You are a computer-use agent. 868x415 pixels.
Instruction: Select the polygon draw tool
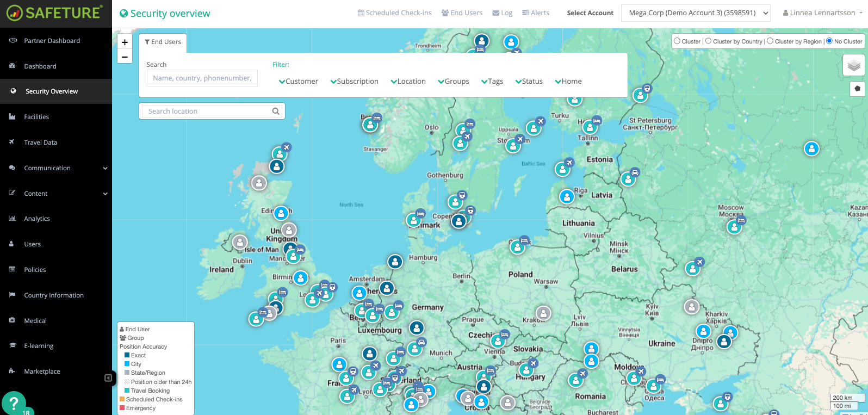(857, 88)
